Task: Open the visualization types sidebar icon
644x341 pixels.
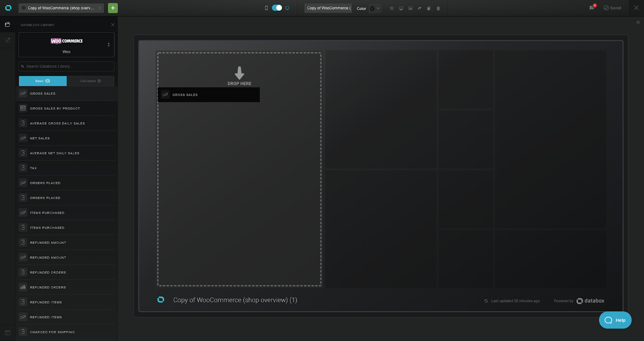Action: [7, 40]
